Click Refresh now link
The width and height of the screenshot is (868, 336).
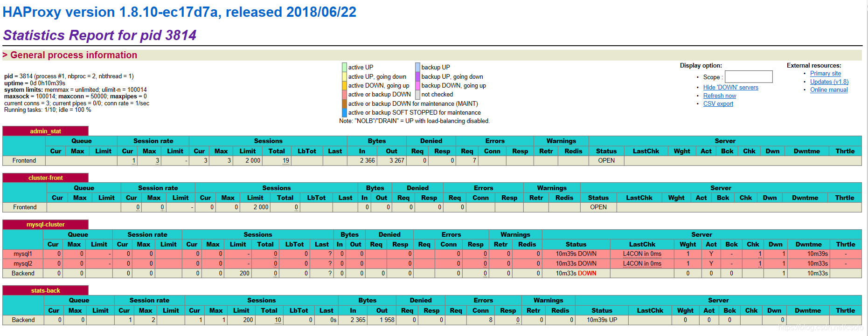click(720, 96)
